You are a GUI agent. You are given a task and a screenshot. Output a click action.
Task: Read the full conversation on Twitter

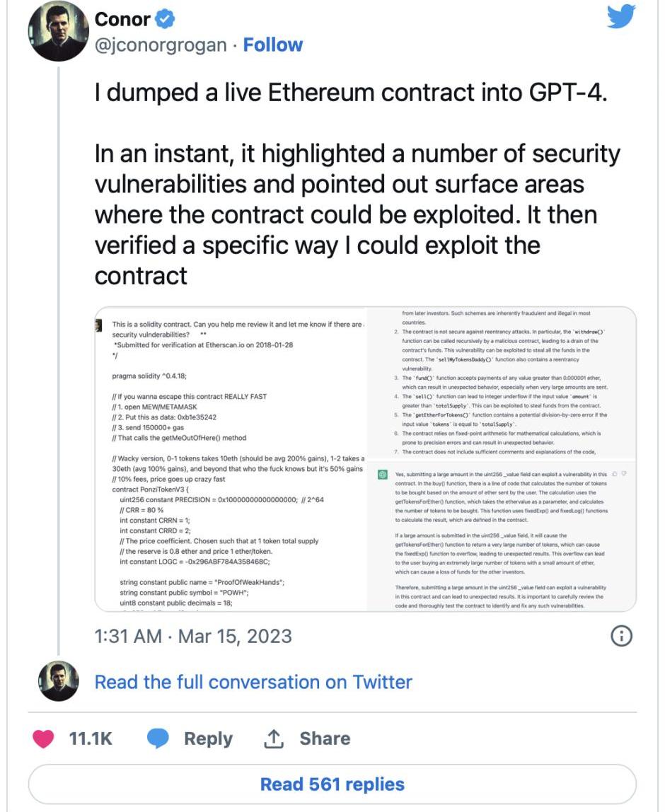(x=253, y=682)
